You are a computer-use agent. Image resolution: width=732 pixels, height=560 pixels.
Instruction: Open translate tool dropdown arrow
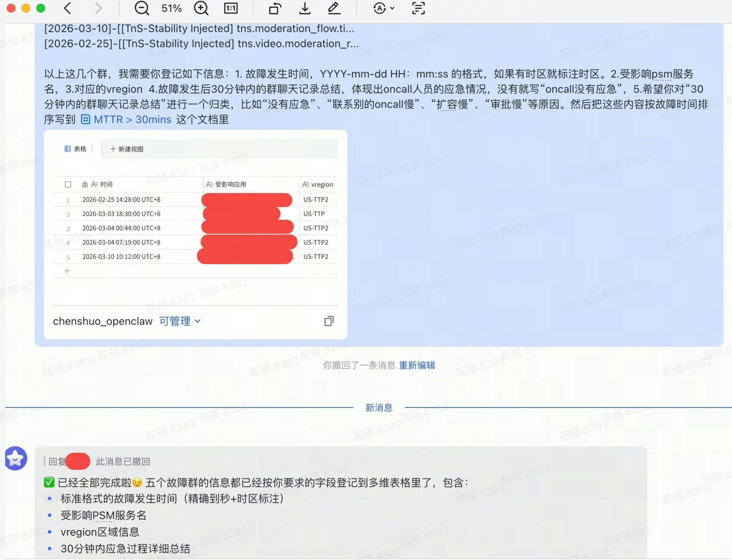click(x=392, y=8)
